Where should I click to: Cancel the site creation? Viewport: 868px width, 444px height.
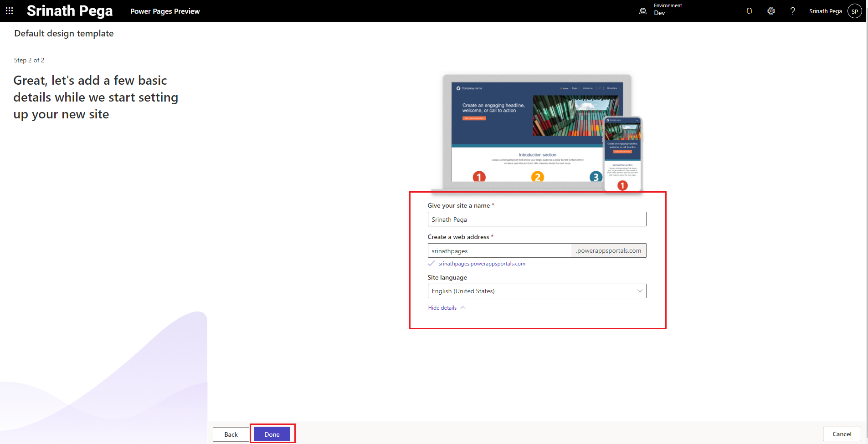(842, 434)
